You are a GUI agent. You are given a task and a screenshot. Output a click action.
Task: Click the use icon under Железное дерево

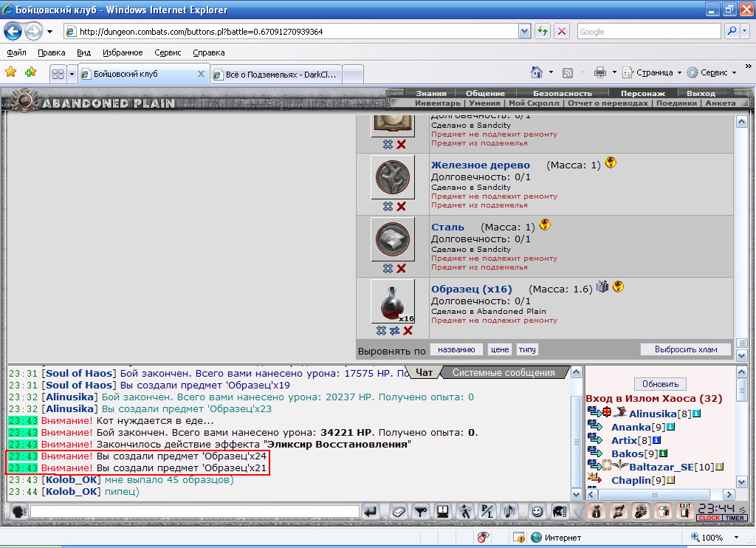(388, 207)
